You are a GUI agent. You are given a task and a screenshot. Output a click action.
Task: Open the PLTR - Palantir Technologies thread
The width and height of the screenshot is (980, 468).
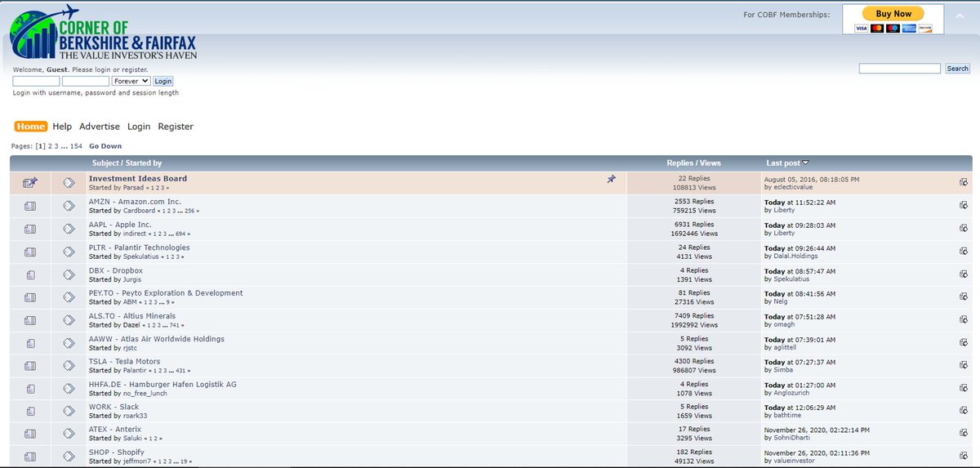[139, 247]
